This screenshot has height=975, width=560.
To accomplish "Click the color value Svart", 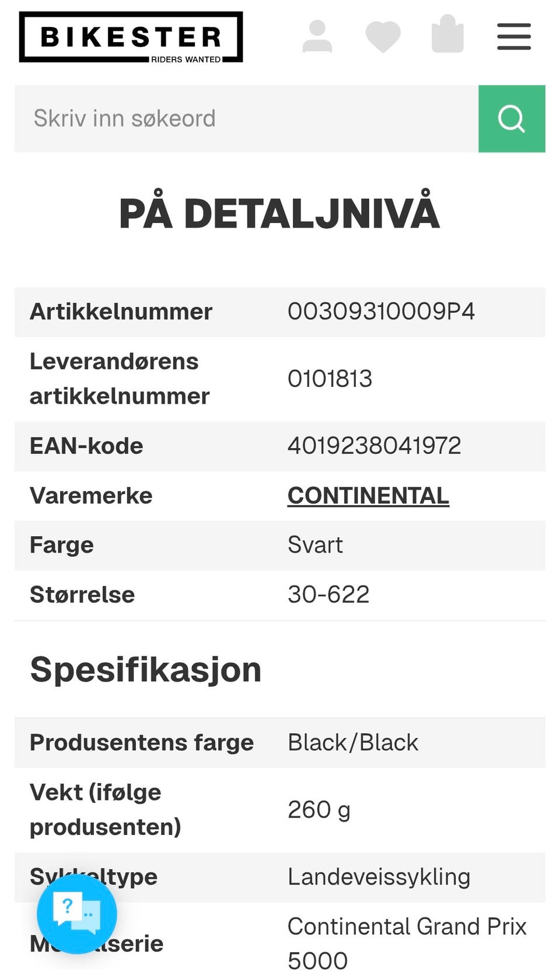I will pyautogui.click(x=315, y=546).
